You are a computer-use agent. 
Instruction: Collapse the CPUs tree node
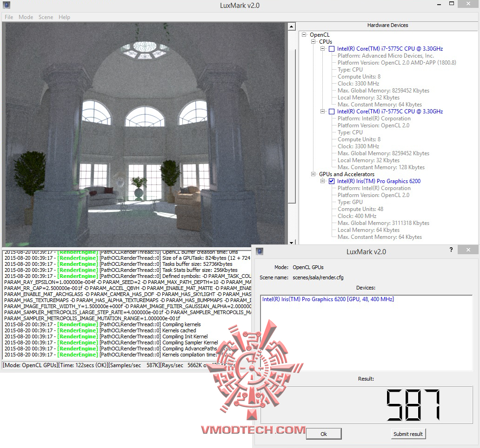pos(313,41)
